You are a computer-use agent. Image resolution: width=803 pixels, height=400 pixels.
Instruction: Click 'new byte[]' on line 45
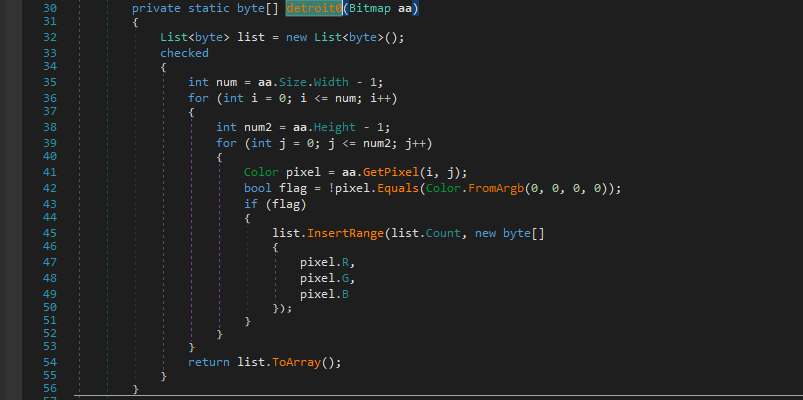tap(510, 234)
